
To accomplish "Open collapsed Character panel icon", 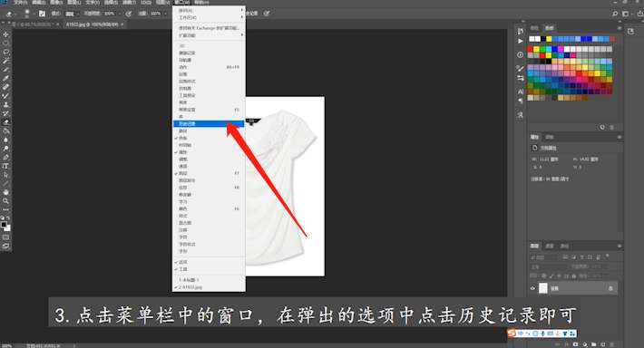I will (521, 92).
